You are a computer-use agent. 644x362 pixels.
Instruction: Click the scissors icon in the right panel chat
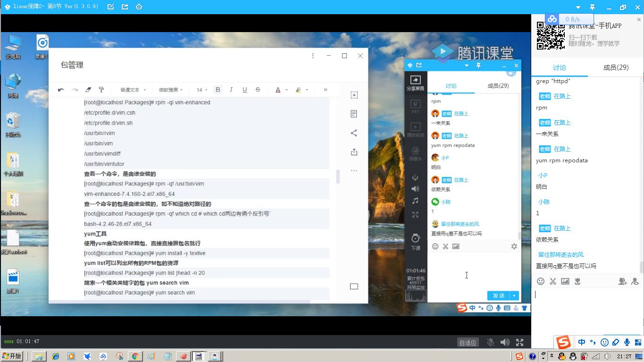click(553, 281)
